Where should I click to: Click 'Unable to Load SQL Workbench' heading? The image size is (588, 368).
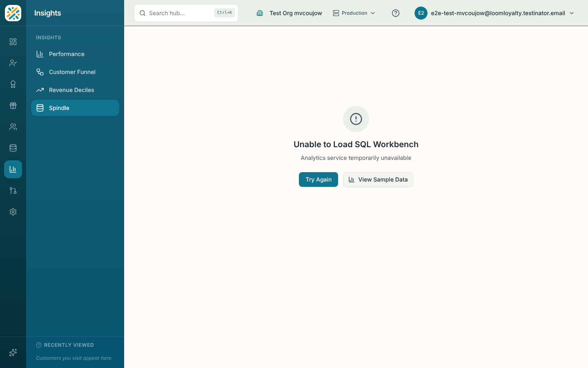tap(356, 144)
